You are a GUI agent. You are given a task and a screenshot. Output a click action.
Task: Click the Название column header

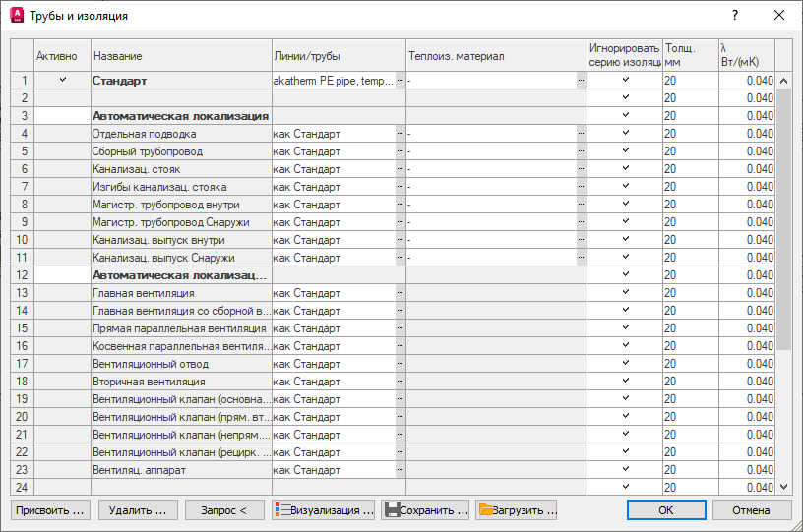click(181, 56)
